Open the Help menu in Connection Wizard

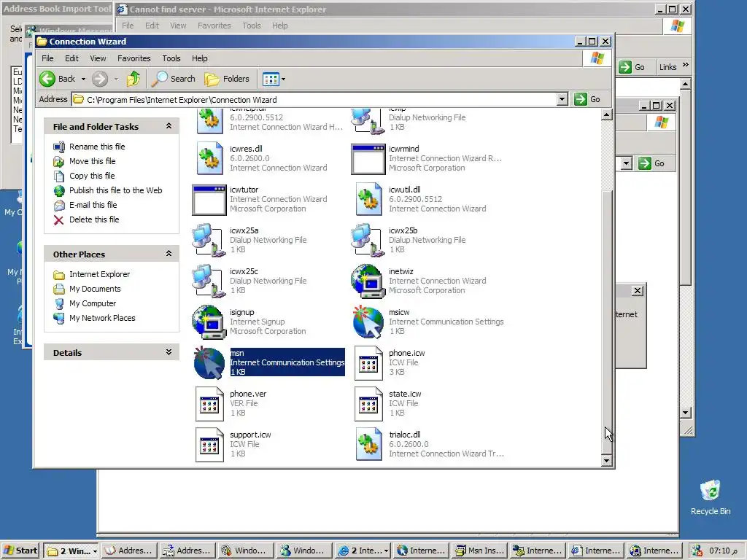click(200, 58)
